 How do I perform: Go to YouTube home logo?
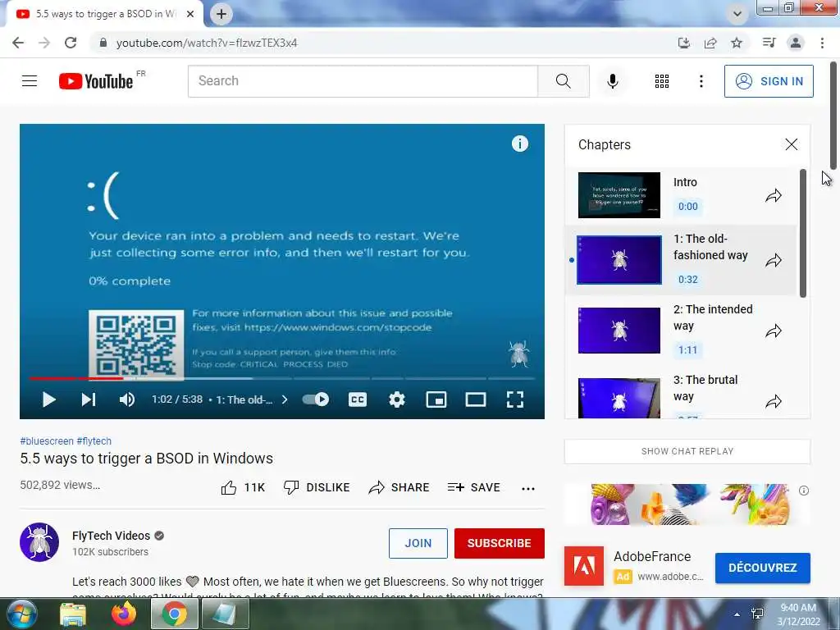[96, 81]
